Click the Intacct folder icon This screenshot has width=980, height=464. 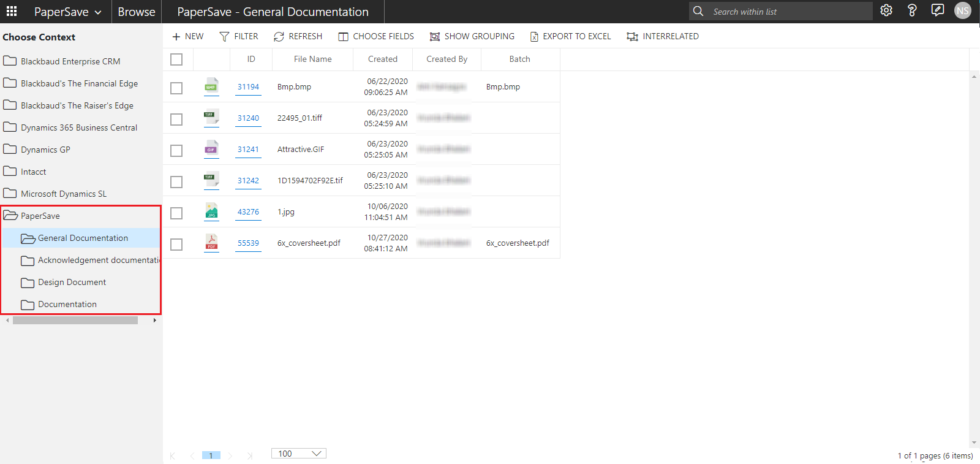click(x=10, y=171)
